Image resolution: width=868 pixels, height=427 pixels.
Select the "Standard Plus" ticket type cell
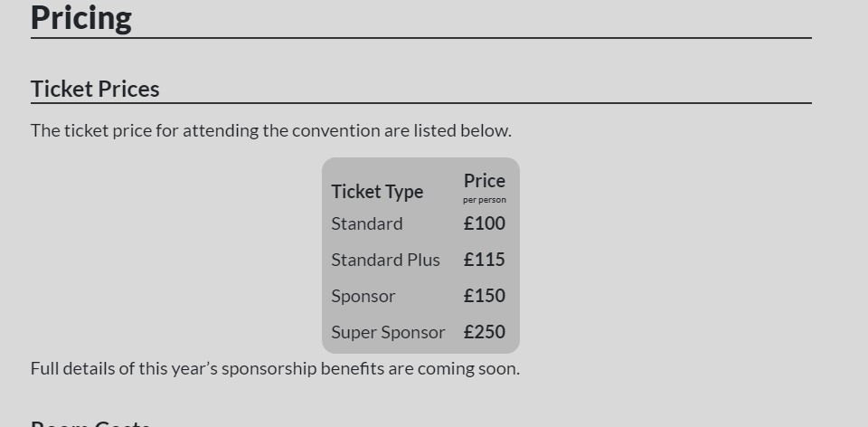pos(385,260)
